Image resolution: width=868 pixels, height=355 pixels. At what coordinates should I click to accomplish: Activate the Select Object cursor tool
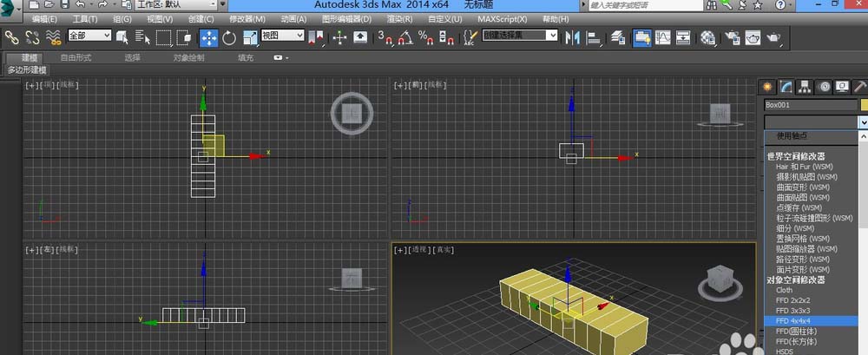[x=122, y=37]
